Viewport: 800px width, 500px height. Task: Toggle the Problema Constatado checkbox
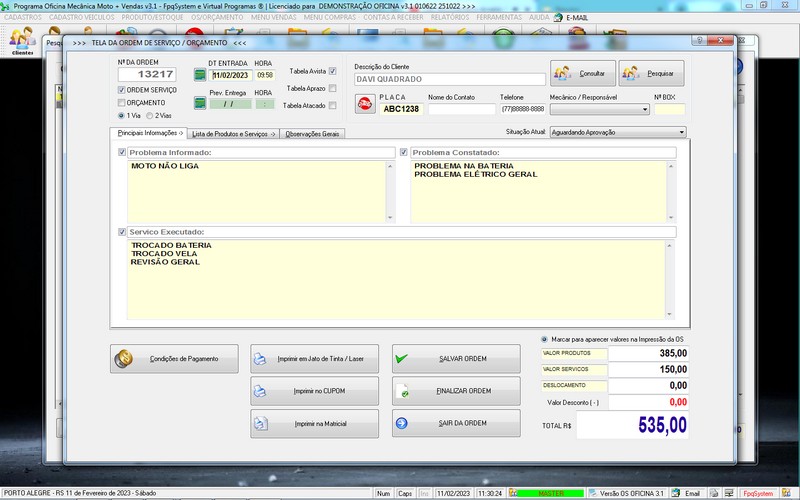click(x=404, y=152)
